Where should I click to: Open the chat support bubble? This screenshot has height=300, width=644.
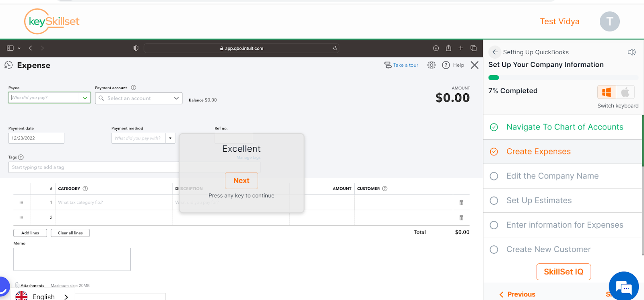click(624, 286)
